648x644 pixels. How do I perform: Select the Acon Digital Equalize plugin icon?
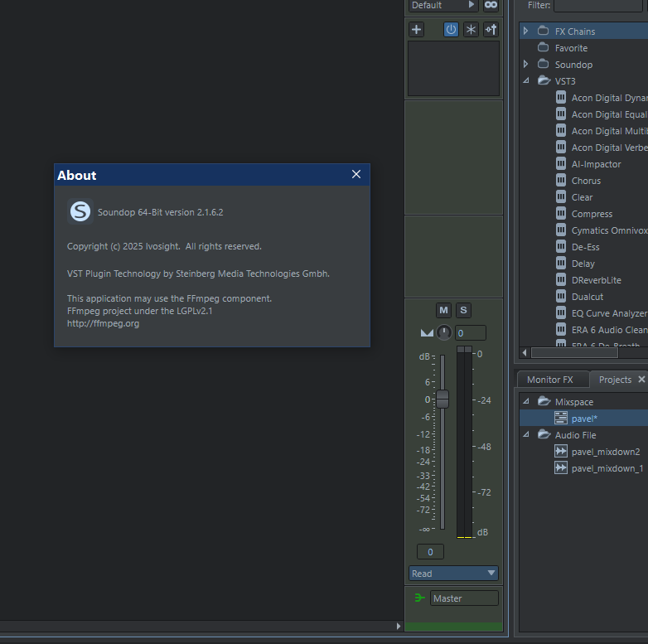tap(561, 114)
